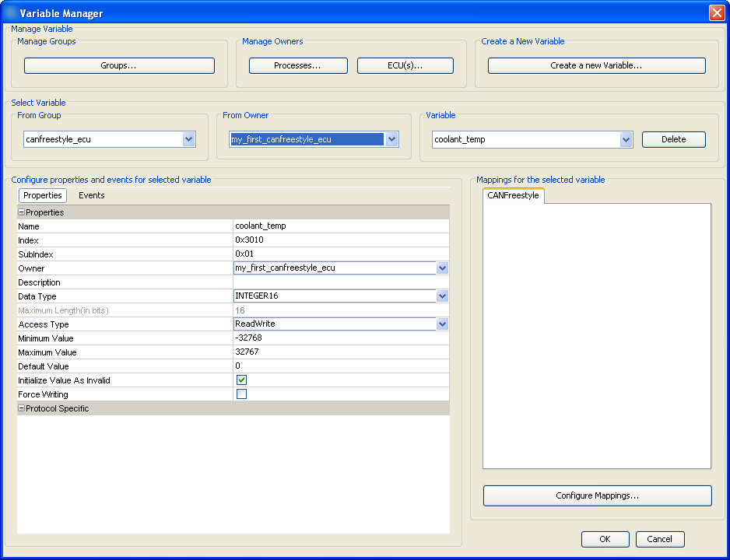The height and width of the screenshot is (560, 730).
Task: Create a new Variable
Action: point(596,65)
